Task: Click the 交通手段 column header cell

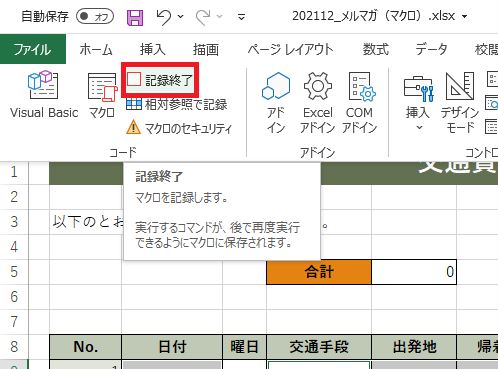Action: tap(319, 347)
